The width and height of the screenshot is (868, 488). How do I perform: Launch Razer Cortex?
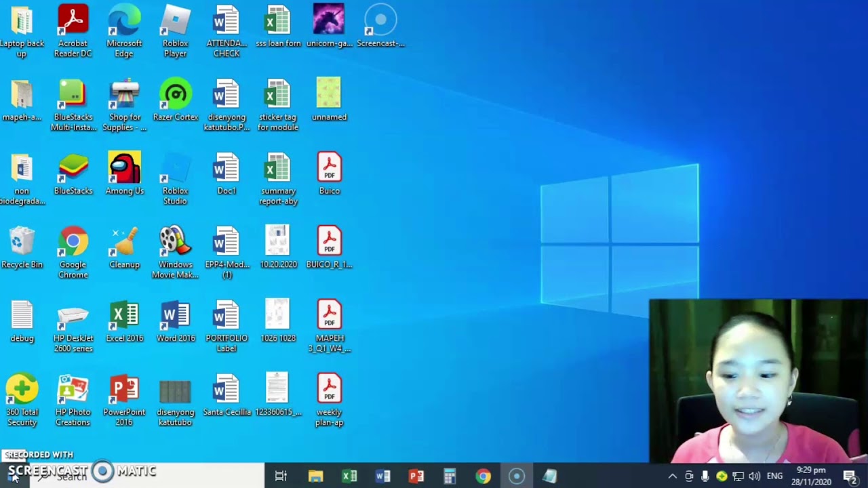[x=175, y=101]
